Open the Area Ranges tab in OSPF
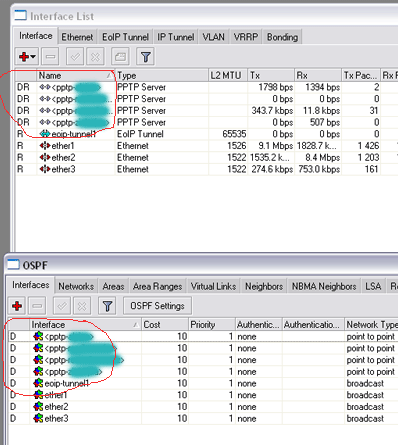The height and width of the screenshot is (445, 398). pyautogui.click(x=157, y=286)
